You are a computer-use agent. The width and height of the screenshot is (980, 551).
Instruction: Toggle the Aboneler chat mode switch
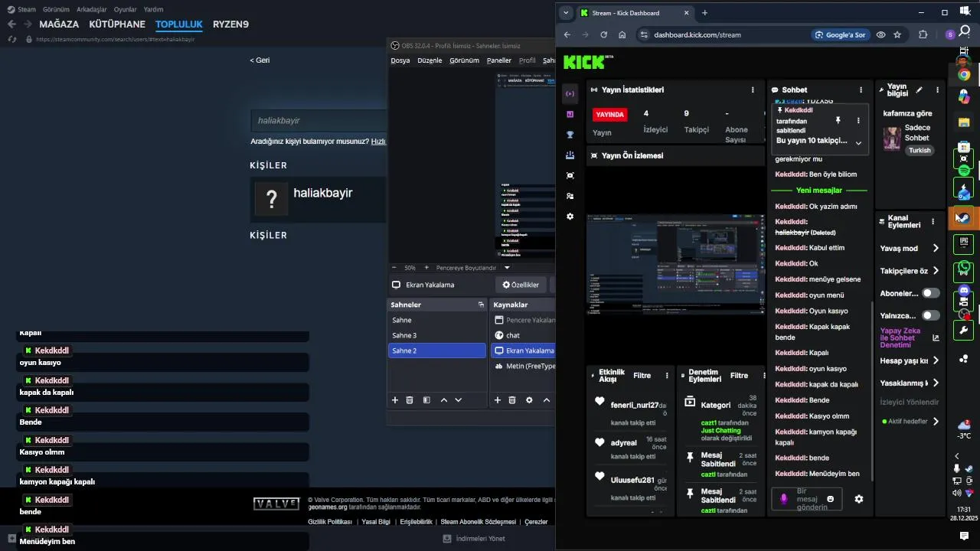click(x=931, y=293)
